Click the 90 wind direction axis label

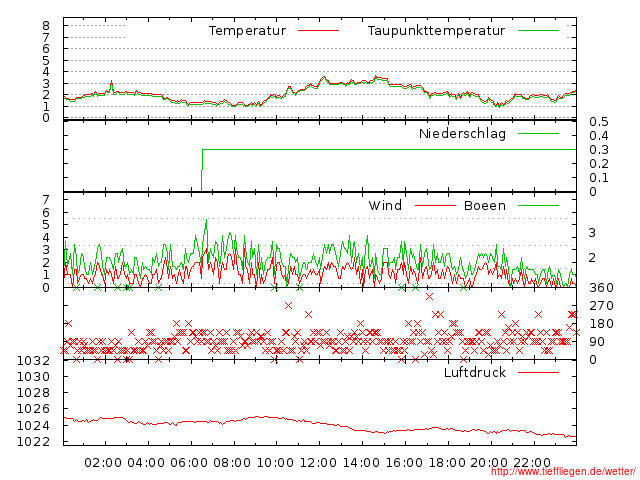click(597, 342)
